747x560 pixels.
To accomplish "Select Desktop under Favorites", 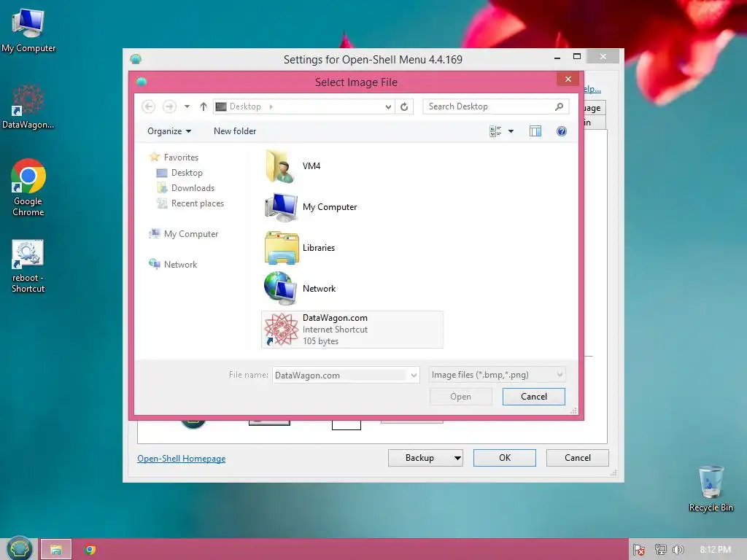I will (179, 172).
